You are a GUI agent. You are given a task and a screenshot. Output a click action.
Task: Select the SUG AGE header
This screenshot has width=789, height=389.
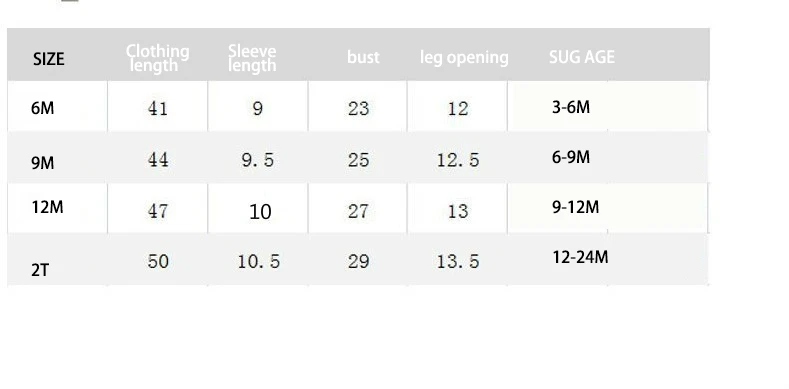pos(582,57)
